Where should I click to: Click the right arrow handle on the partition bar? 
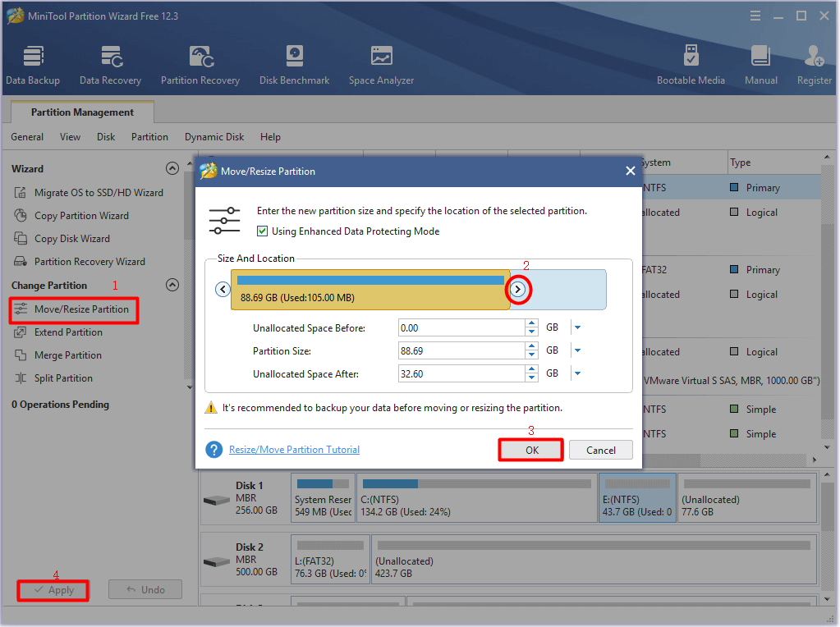tap(517, 289)
